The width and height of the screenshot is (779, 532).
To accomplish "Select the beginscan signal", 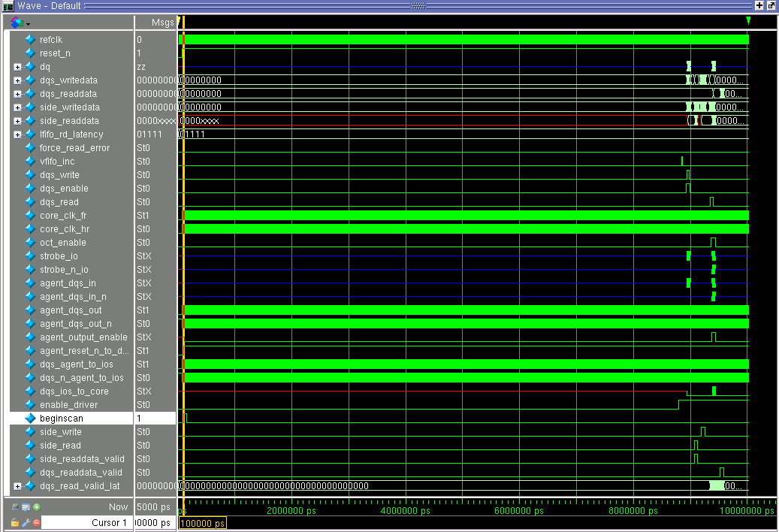I will 62,419.
